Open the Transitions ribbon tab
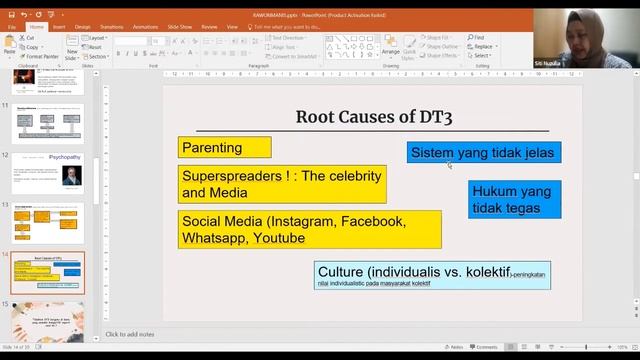 (111, 27)
